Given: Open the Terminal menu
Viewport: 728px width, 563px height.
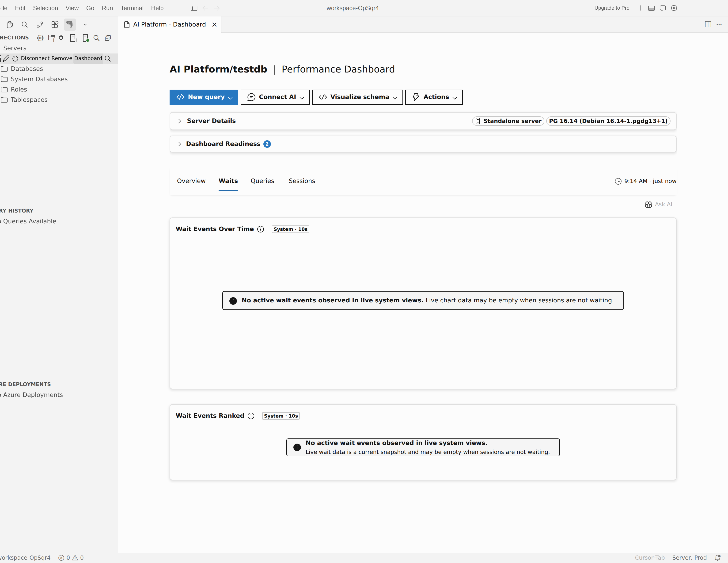Looking at the screenshot, I should 132,8.
